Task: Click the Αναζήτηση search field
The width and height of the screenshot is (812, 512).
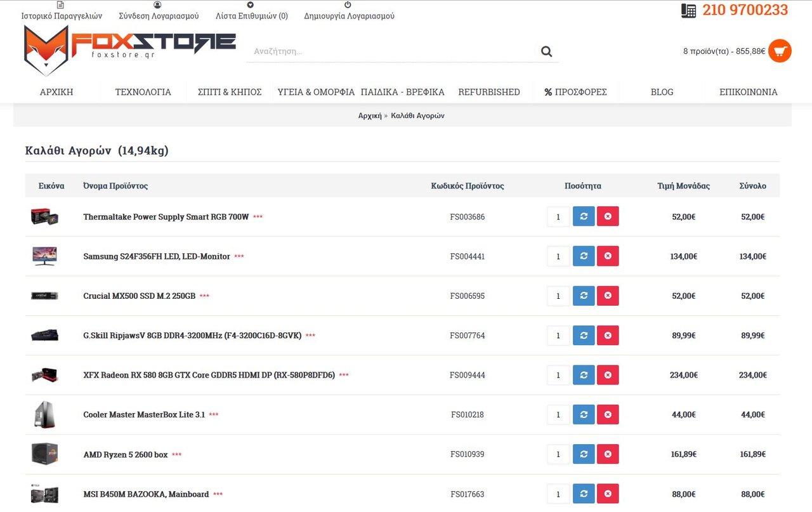Action: [390, 51]
